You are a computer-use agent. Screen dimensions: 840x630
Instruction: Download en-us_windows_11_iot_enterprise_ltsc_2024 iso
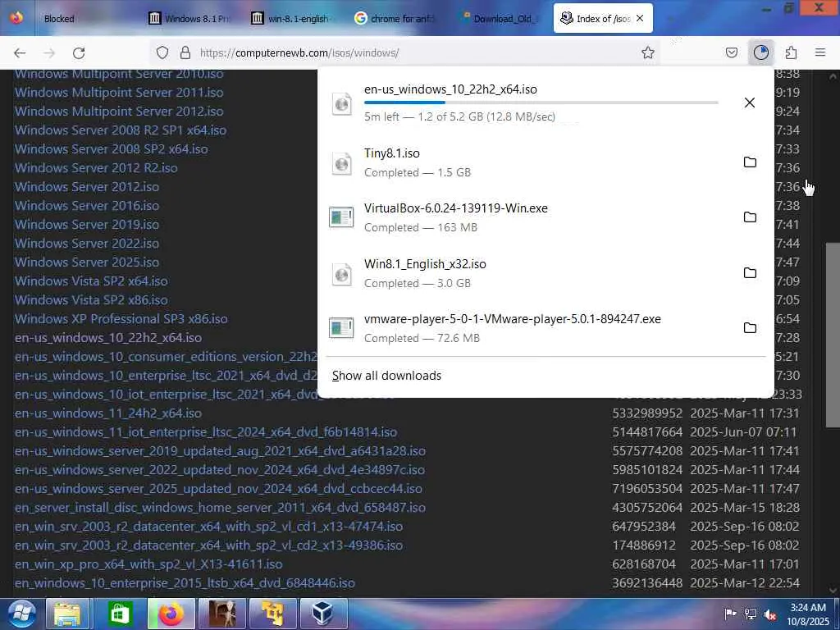point(206,431)
